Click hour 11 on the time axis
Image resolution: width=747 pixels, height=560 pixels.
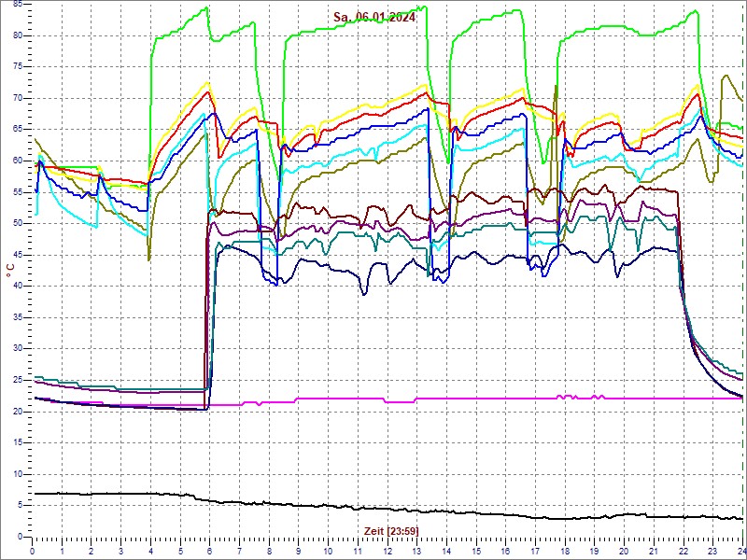tap(358, 551)
